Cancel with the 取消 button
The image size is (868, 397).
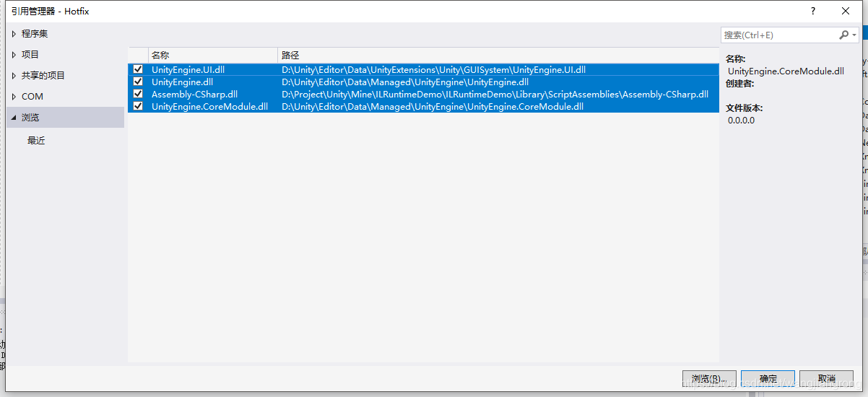pyautogui.click(x=827, y=379)
